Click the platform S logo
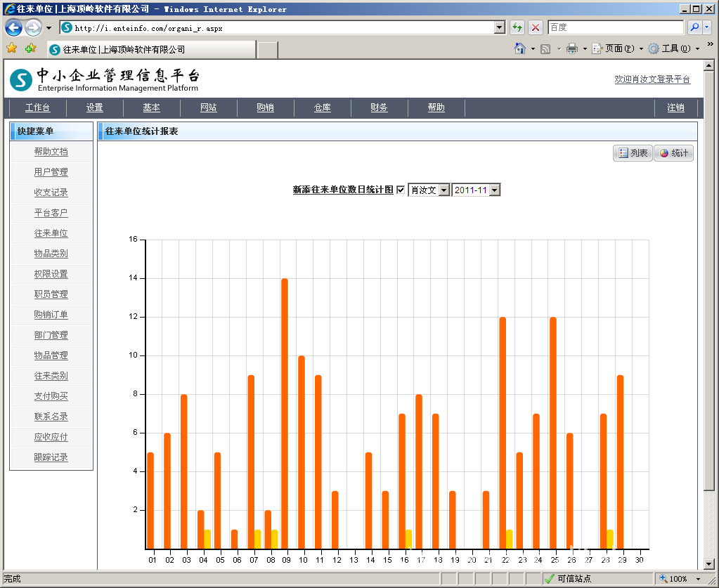 click(x=21, y=79)
